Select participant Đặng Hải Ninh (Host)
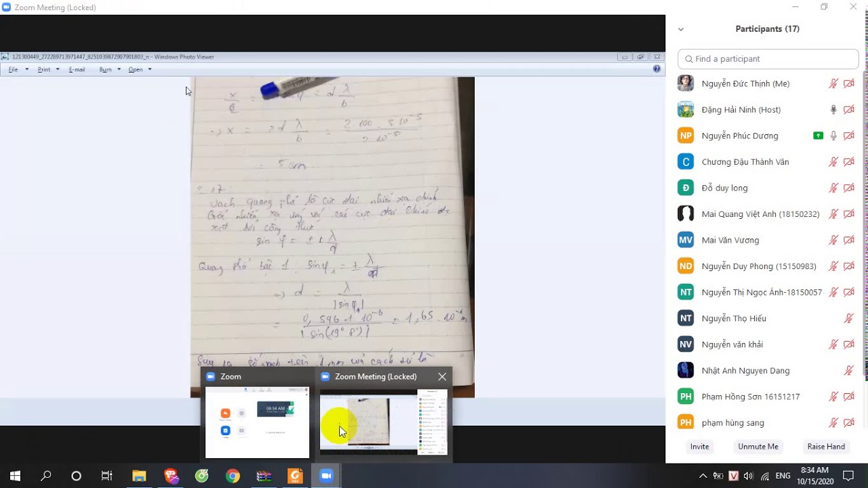Viewport: 868px width, 488px height. click(x=768, y=110)
